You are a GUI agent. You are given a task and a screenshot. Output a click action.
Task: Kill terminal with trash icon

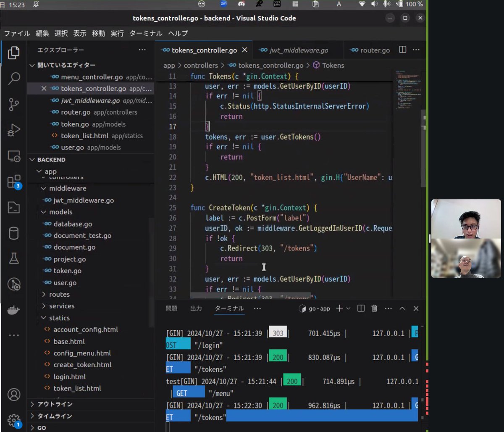click(374, 308)
